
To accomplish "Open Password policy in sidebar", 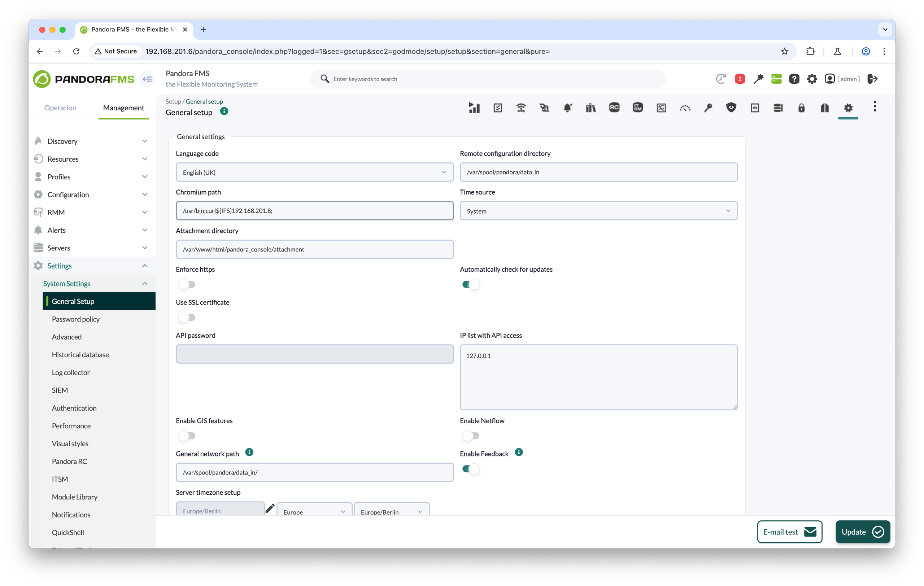I will [x=75, y=319].
